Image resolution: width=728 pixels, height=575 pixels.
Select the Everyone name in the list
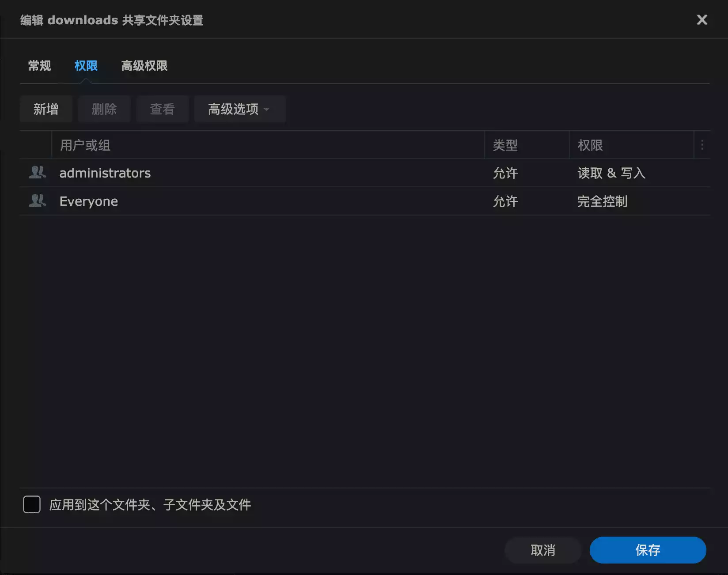pos(89,201)
